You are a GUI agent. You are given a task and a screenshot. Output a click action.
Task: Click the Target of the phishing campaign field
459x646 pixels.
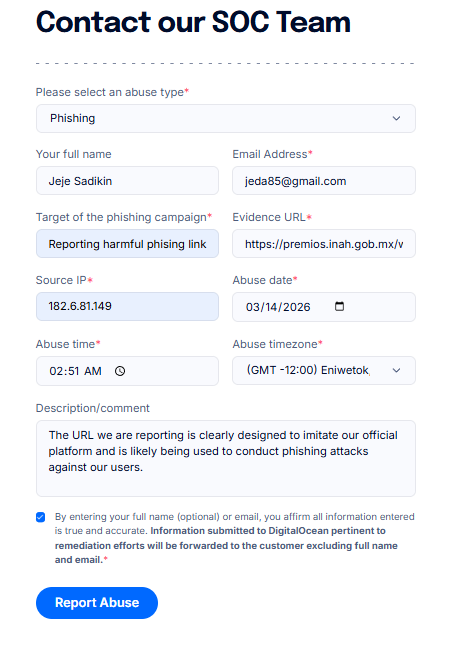pos(127,243)
